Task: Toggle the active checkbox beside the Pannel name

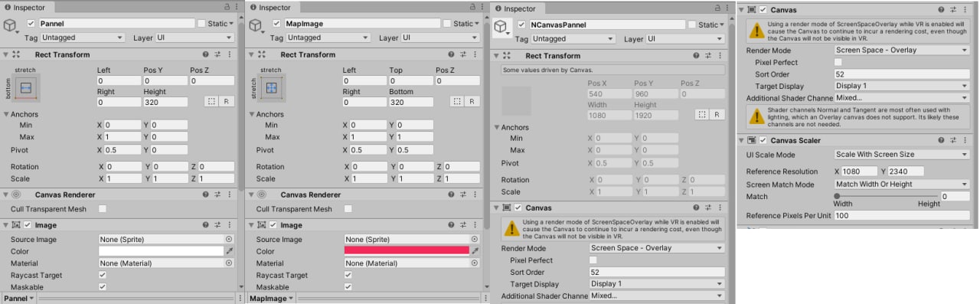Action: tap(31, 24)
